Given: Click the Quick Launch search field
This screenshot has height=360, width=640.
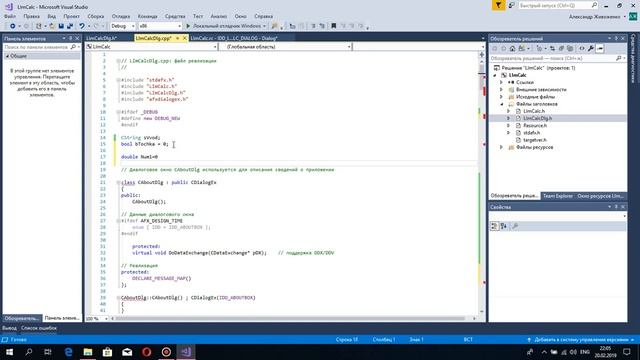Looking at the screenshot, I should coord(558,5).
